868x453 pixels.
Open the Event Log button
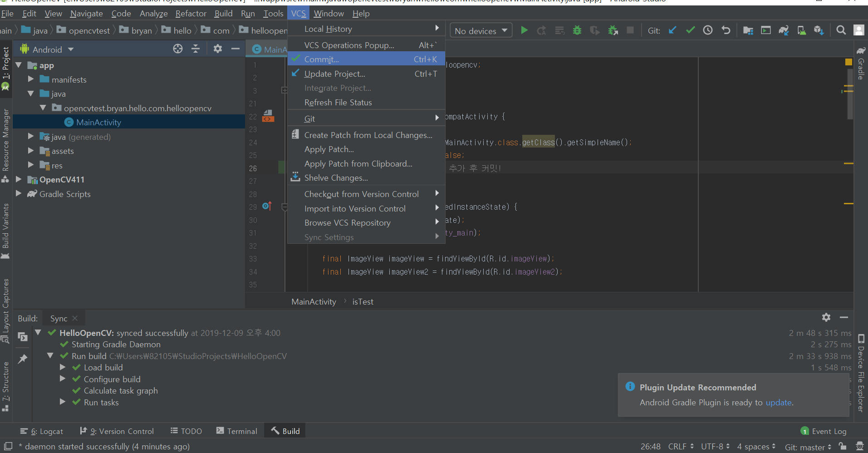tap(824, 431)
